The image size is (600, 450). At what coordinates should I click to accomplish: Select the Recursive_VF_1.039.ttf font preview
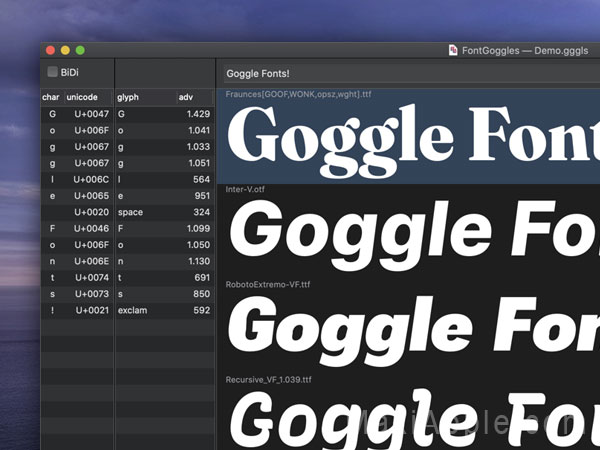pos(408,412)
